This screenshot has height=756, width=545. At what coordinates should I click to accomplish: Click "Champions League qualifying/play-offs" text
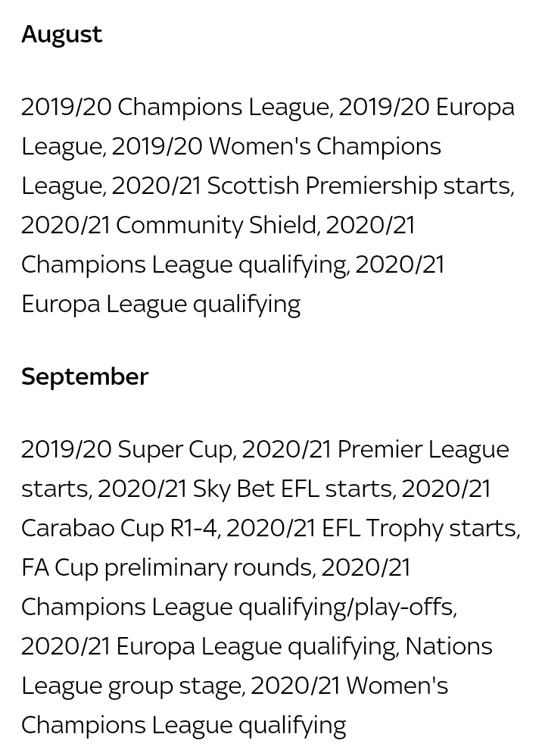(x=238, y=607)
